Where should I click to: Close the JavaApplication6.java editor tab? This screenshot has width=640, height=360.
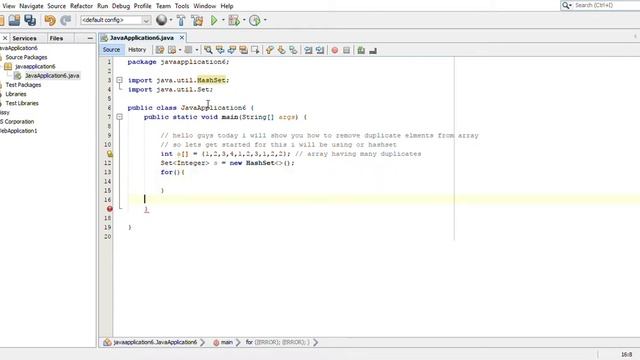(182, 38)
